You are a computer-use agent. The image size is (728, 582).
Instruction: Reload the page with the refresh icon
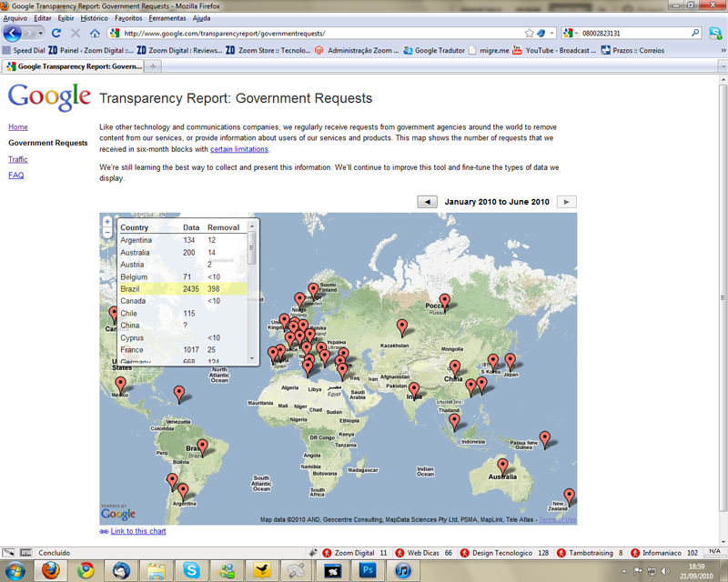pyautogui.click(x=56, y=34)
